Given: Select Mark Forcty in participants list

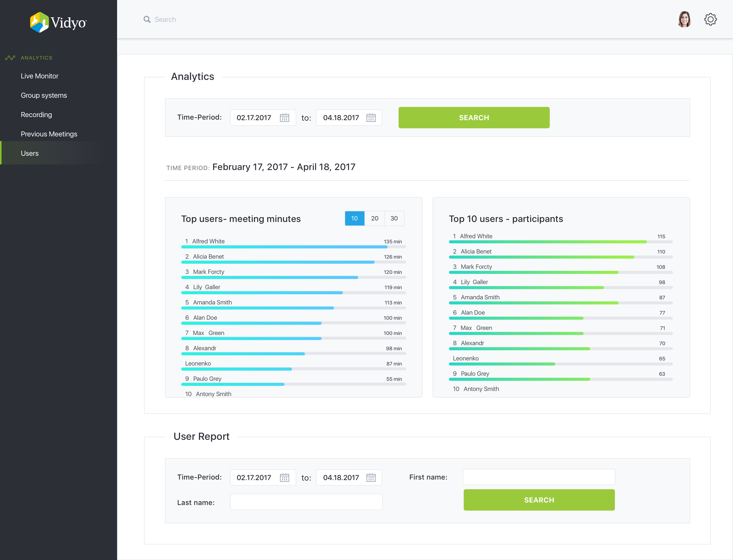Looking at the screenshot, I should click(476, 267).
